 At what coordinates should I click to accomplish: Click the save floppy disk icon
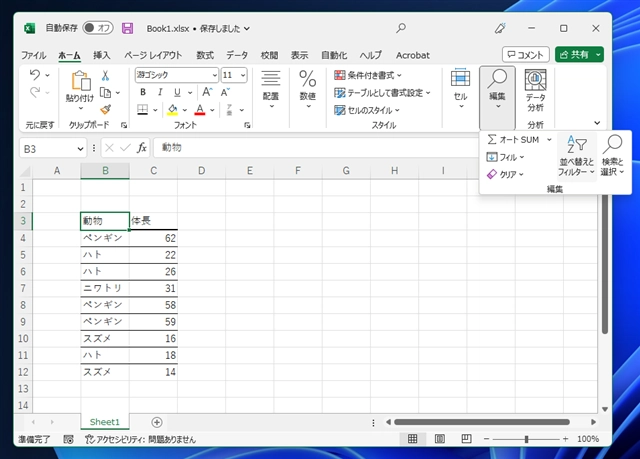pyautogui.click(x=128, y=28)
